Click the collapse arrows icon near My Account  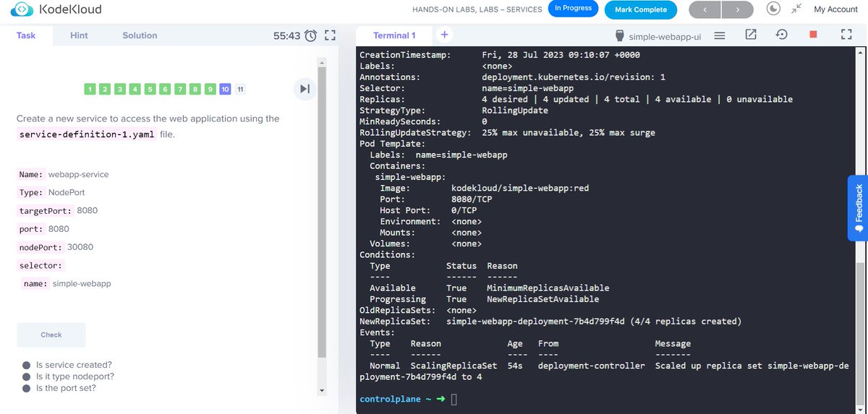[x=796, y=9]
